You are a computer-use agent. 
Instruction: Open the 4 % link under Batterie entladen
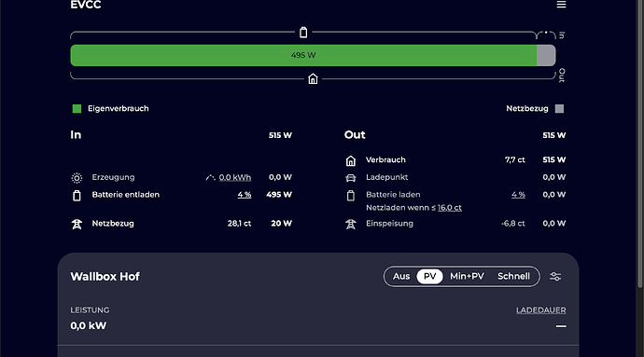(245, 195)
